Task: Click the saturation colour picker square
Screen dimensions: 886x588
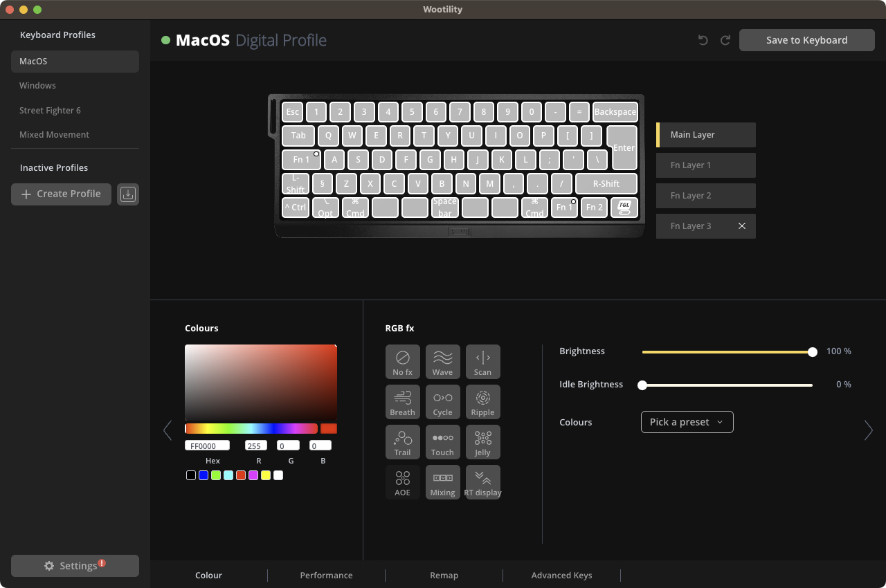Action: pyautogui.click(x=261, y=383)
